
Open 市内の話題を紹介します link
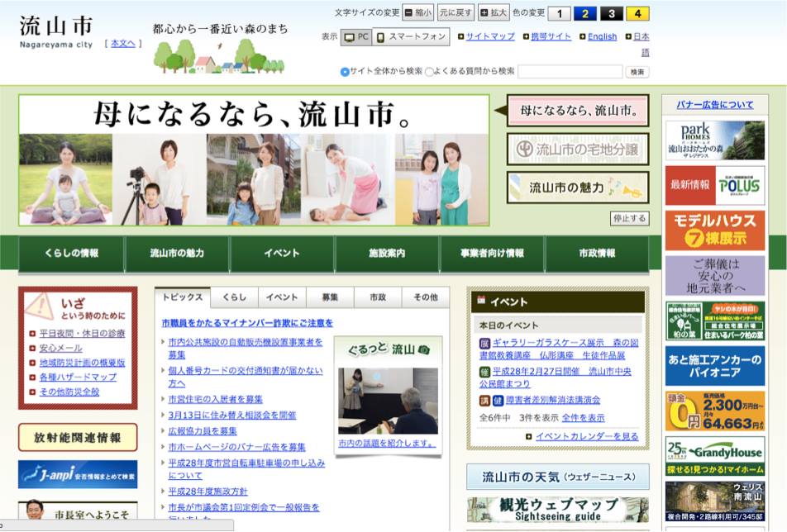click(x=387, y=444)
